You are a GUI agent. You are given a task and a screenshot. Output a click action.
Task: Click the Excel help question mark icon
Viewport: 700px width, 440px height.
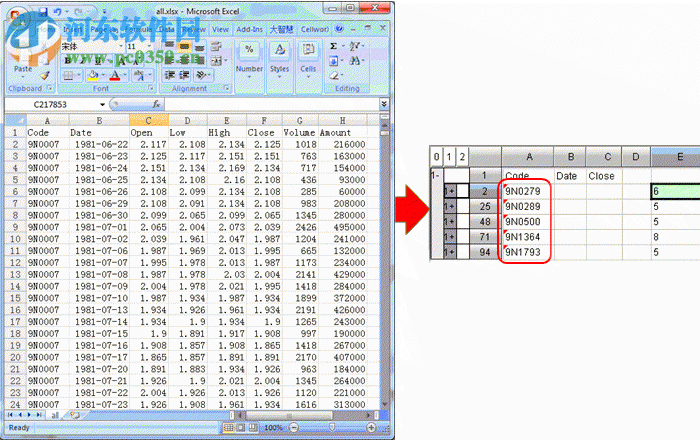point(340,29)
